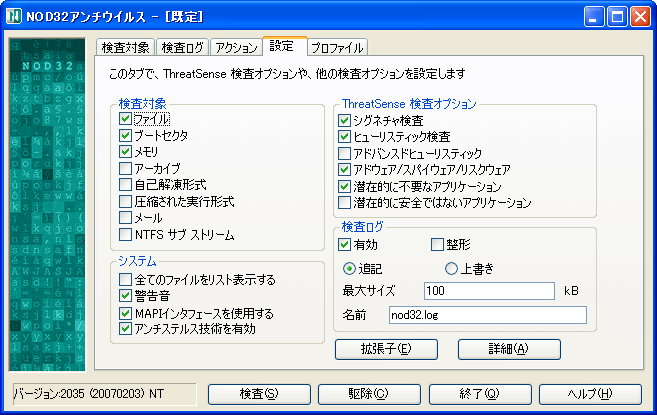Switch to the 検査対象 tab
The image size is (657, 415).
(x=125, y=47)
